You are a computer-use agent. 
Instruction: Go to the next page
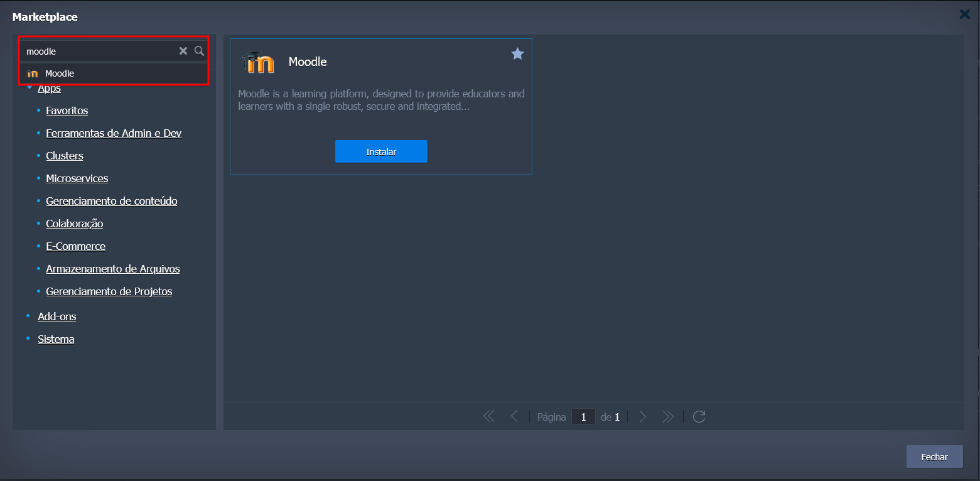[x=642, y=416]
